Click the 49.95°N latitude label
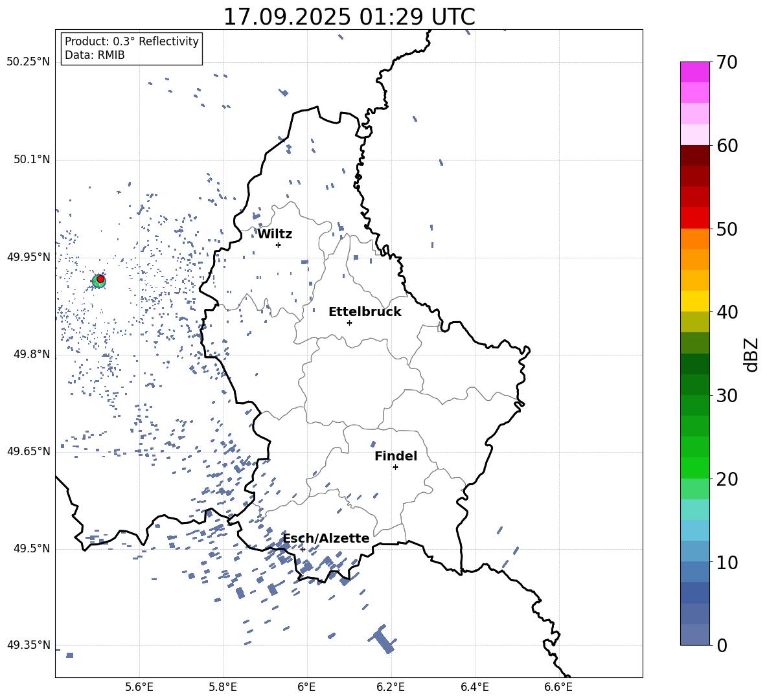767x700 pixels. click(x=29, y=256)
